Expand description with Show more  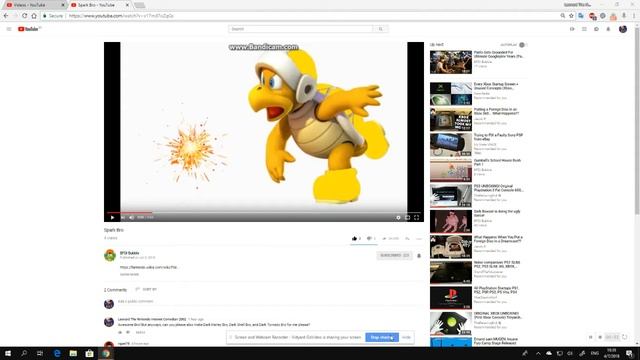coord(129,274)
